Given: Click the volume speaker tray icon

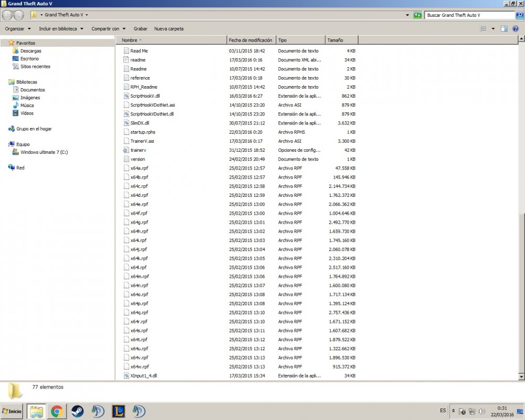Looking at the screenshot, I should pyautogui.click(x=482, y=411).
